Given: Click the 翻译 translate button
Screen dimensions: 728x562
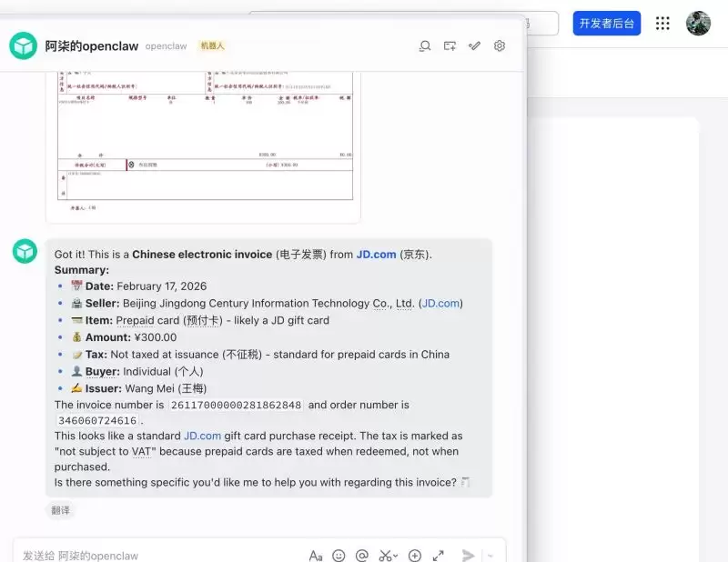Looking at the screenshot, I should pos(60,510).
